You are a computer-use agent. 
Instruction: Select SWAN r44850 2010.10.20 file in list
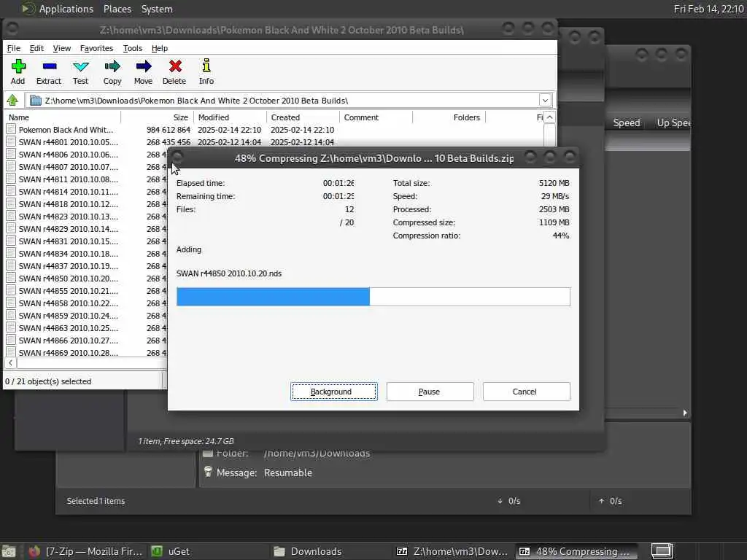coord(68,278)
